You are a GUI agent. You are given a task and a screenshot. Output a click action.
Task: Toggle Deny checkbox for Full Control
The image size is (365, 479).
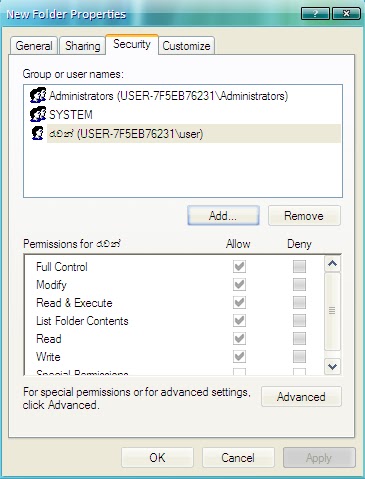pos(299,266)
